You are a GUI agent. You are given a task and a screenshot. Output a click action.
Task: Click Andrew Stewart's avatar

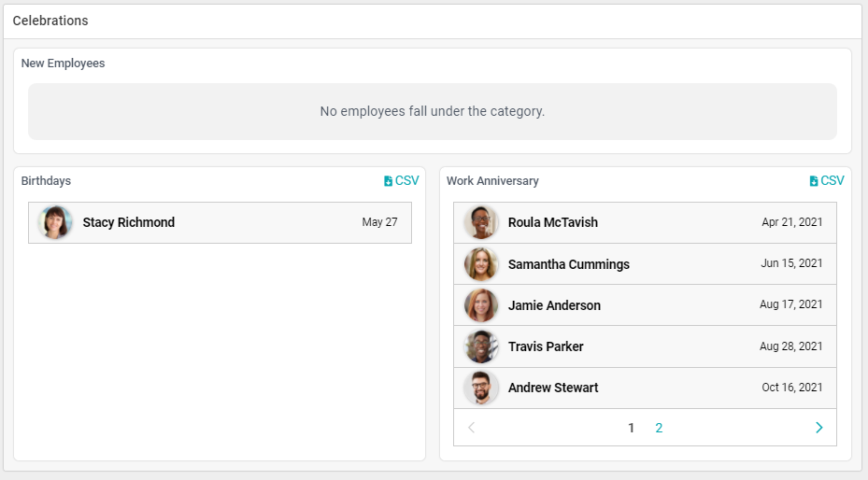pyautogui.click(x=481, y=388)
